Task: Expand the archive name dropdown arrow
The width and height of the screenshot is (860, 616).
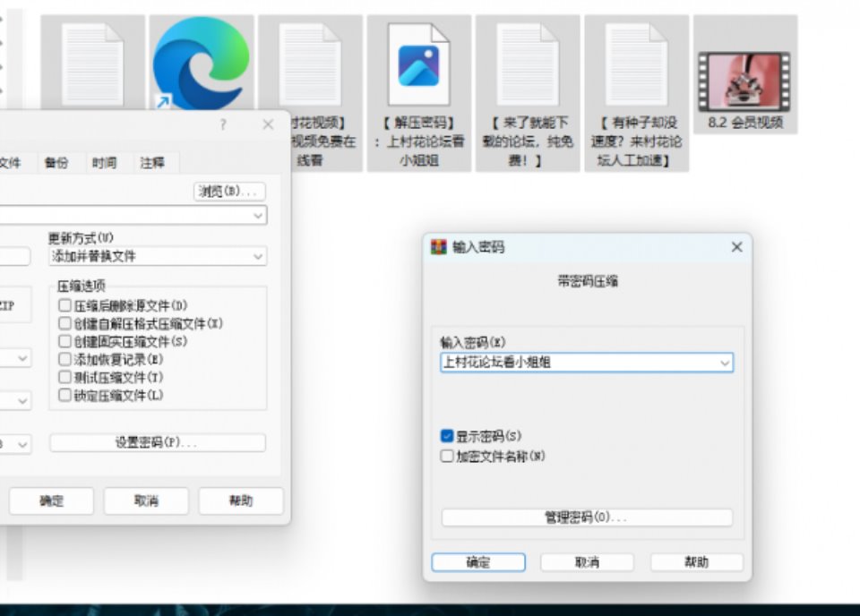Action: click(x=258, y=216)
